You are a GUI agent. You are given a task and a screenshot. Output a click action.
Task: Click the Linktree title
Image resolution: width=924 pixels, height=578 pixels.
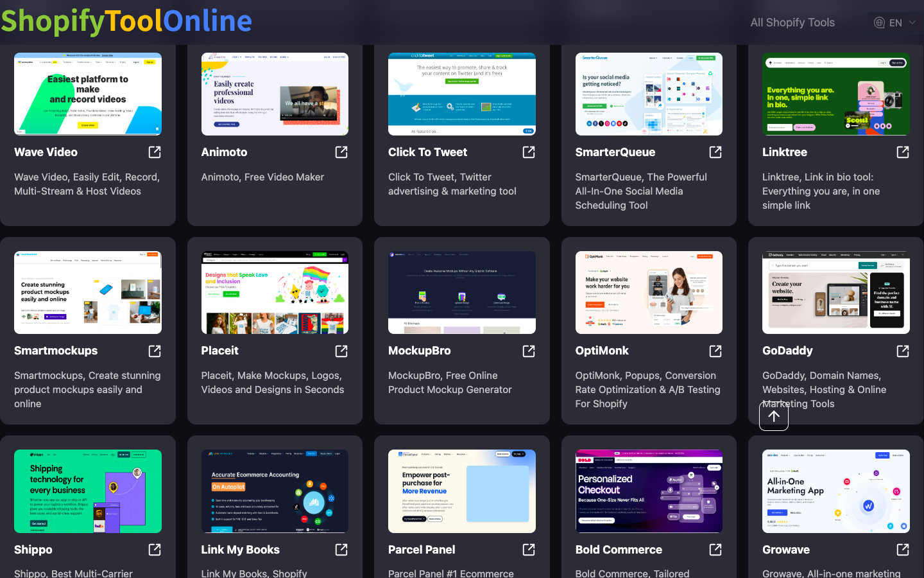(x=785, y=152)
